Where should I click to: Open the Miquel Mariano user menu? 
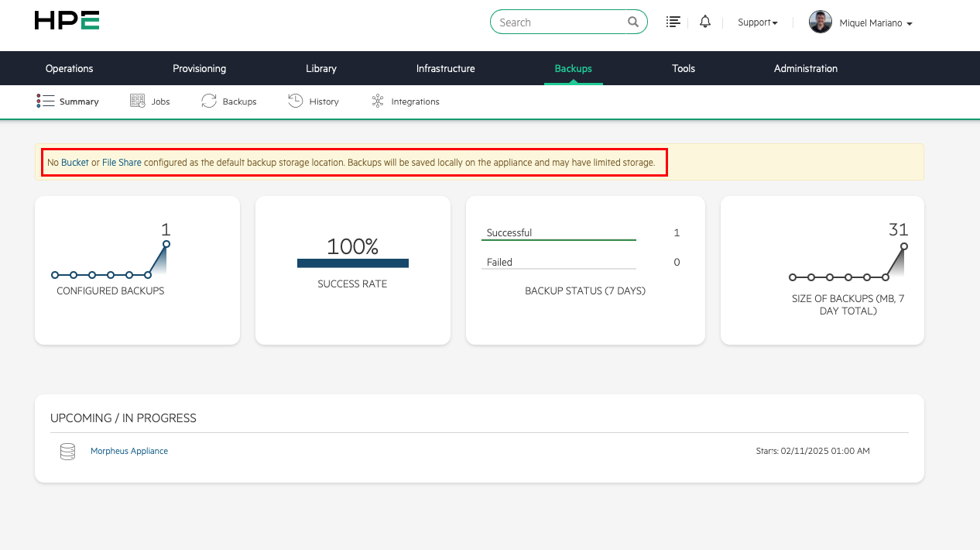(x=875, y=24)
